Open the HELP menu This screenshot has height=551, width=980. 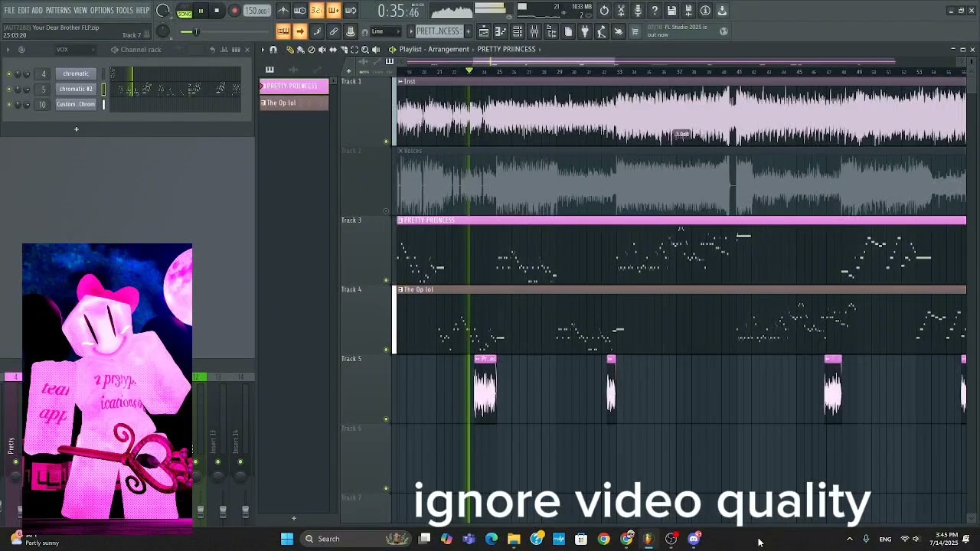click(143, 11)
